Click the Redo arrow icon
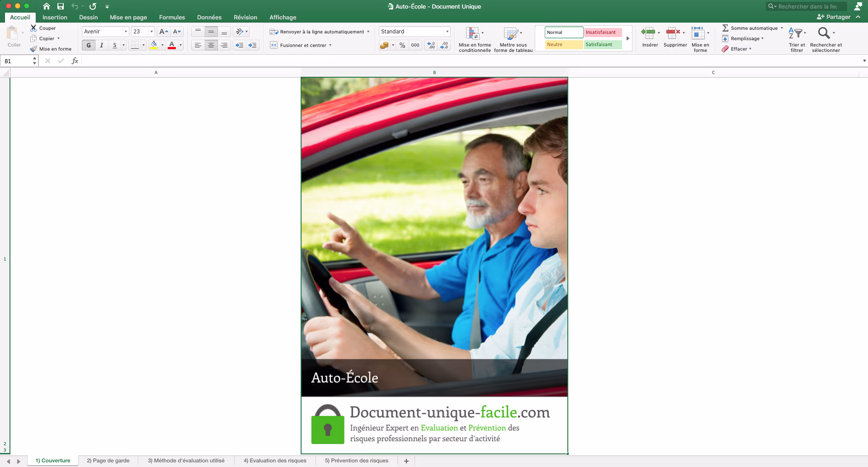 point(93,6)
